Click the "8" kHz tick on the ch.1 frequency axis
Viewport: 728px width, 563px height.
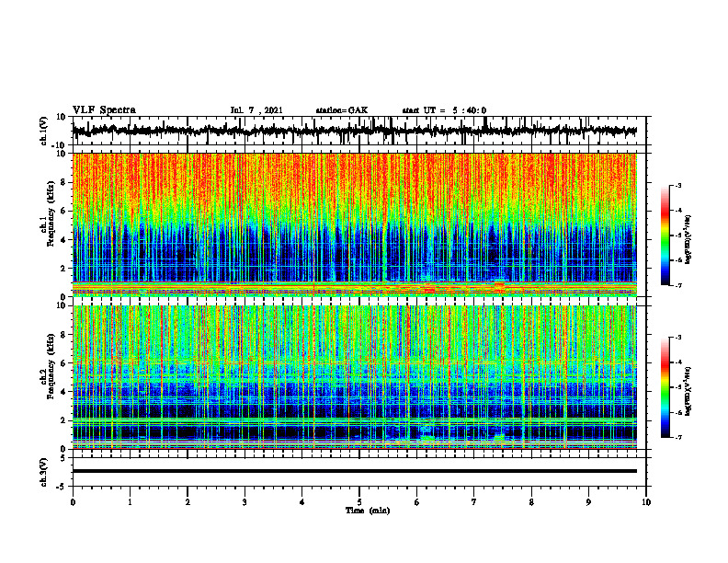click(64, 182)
